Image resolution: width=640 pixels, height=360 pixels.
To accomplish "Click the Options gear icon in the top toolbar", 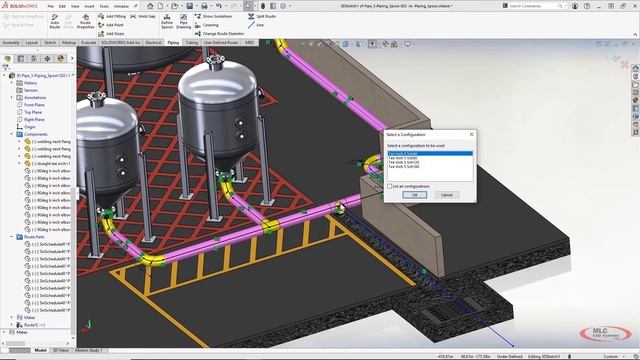I will click(x=283, y=6).
